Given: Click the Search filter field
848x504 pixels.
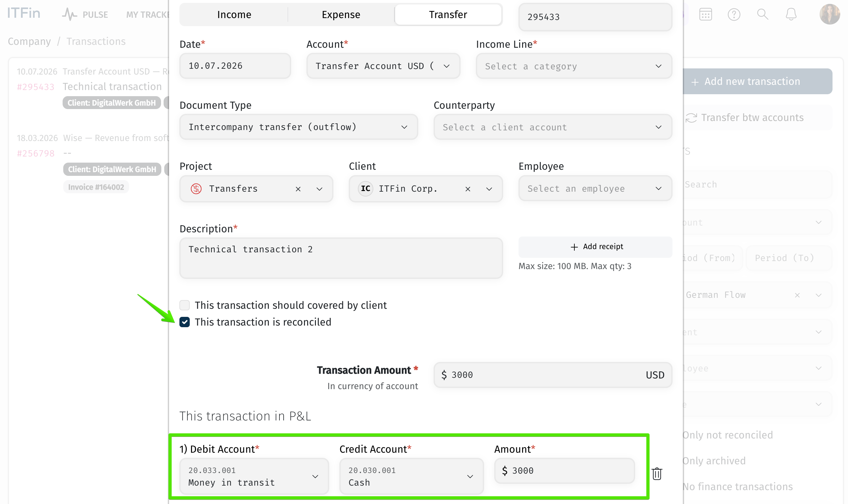Looking at the screenshot, I should 757,185.
